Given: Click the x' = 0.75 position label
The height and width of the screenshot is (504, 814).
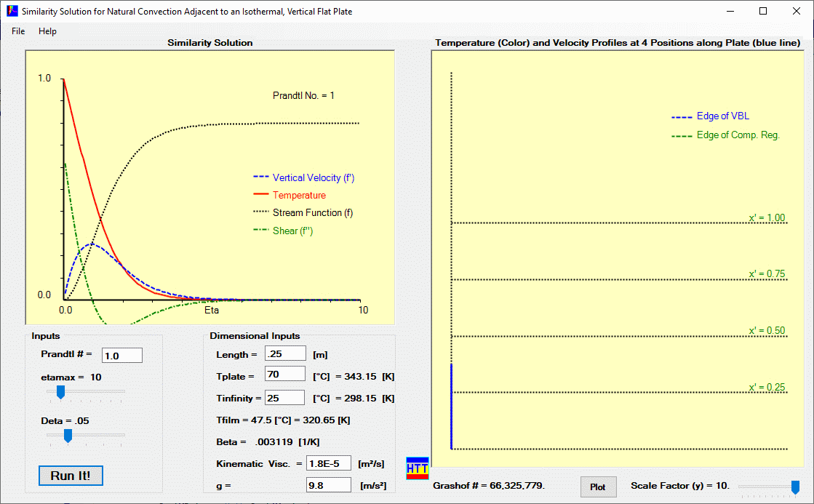Looking at the screenshot, I should (767, 273).
